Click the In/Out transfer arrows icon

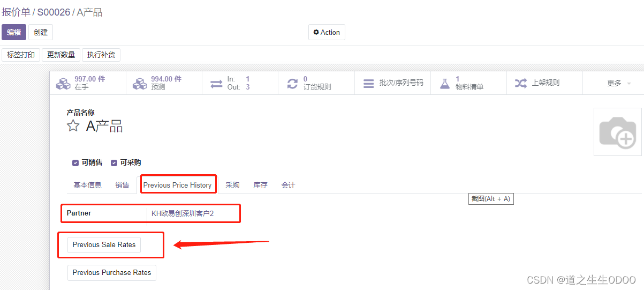[216, 84]
